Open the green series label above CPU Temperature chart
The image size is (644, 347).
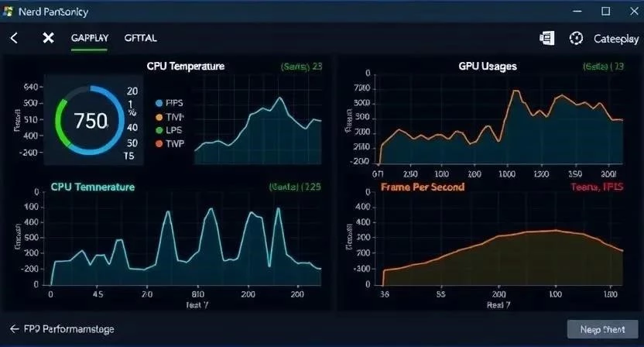(300, 67)
